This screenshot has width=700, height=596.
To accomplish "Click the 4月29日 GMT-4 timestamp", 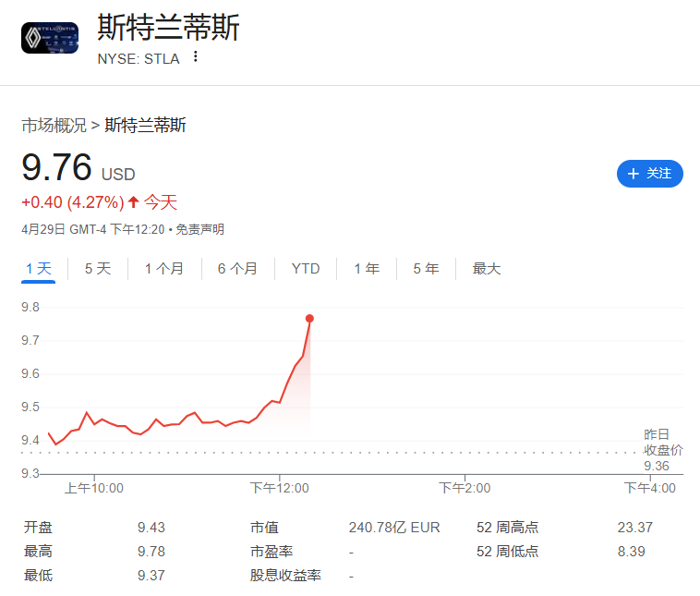I will 93,230.
